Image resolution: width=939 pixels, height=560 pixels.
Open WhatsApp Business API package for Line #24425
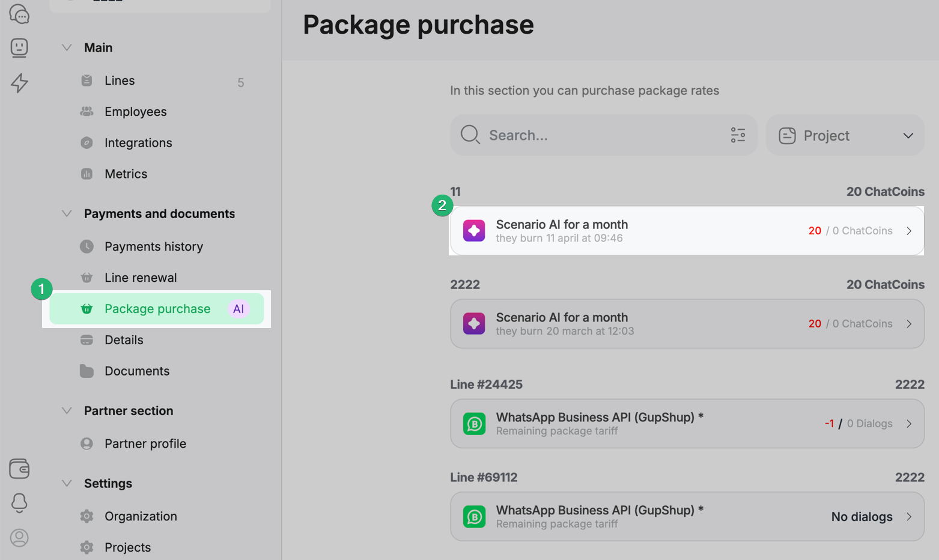tap(686, 424)
